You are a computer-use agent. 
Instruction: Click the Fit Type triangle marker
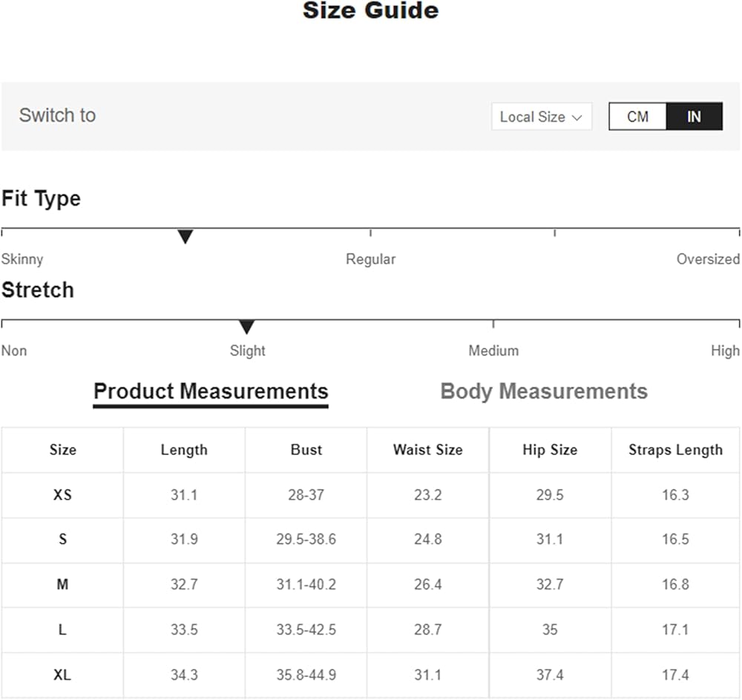pos(185,237)
